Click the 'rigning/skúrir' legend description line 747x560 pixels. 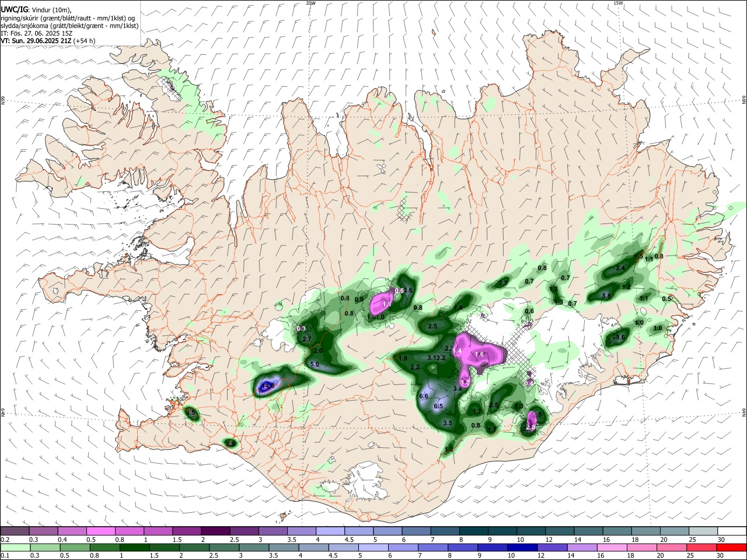point(68,18)
